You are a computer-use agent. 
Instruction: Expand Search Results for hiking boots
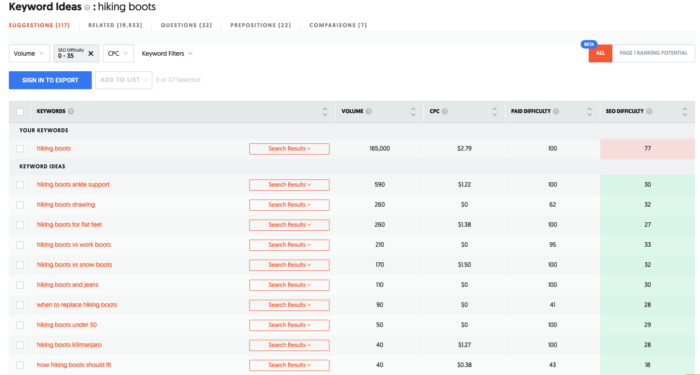tap(289, 149)
